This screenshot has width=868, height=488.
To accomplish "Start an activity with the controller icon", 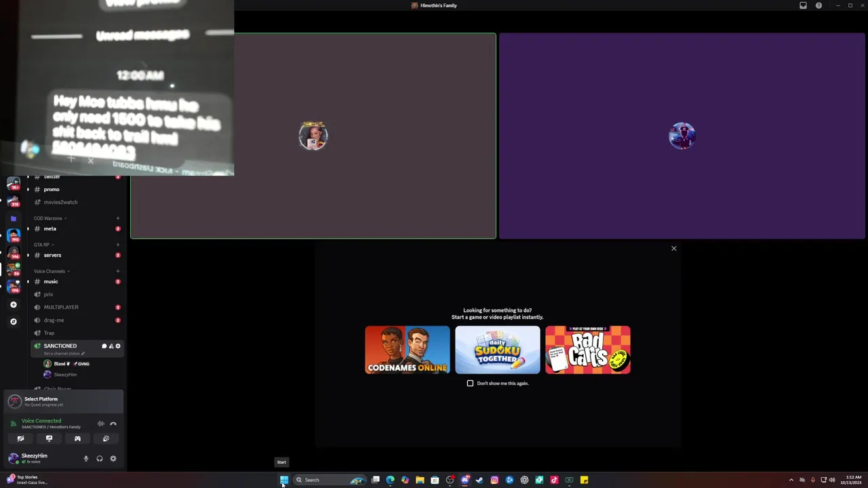I will click(x=77, y=439).
